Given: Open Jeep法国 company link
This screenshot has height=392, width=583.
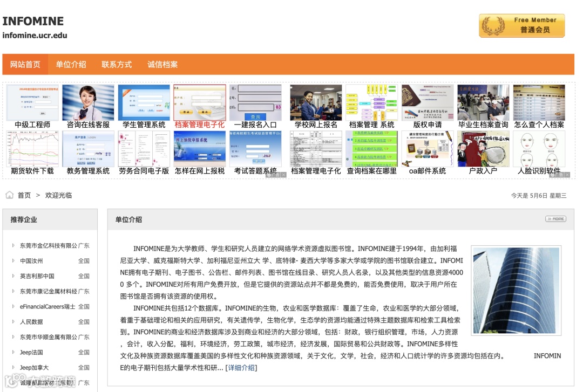Looking at the screenshot, I should point(31,352).
